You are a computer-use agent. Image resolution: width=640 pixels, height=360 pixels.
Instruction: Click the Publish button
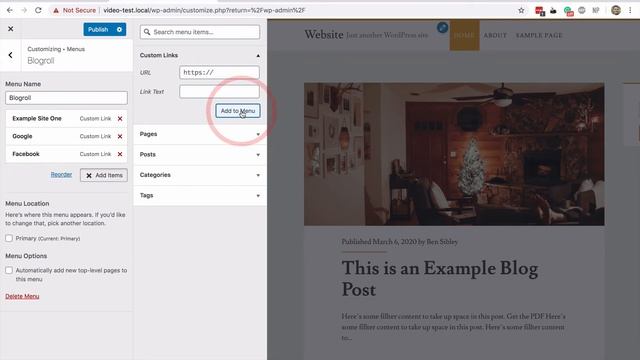click(x=98, y=29)
